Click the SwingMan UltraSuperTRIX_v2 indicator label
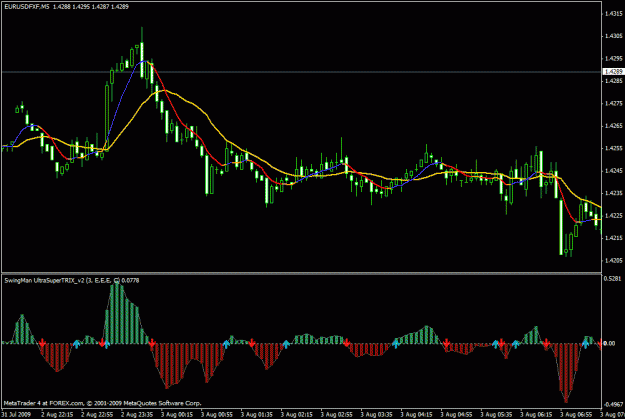The width and height of the screenshot is (625, 419). (x=72, y=281)
